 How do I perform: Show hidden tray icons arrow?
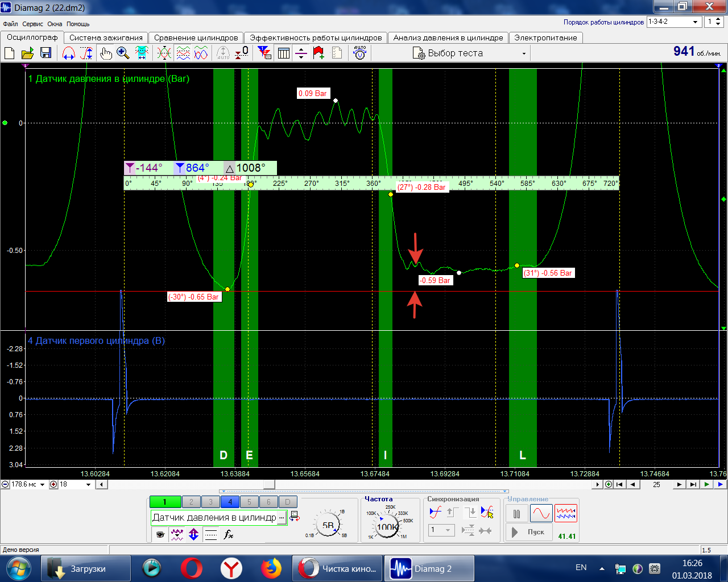(x=602, y=568)
